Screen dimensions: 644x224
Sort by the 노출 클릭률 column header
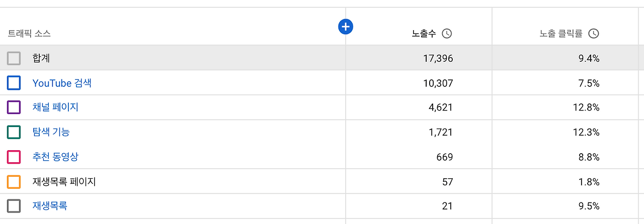pyautogui.click(x=561, y=34)
